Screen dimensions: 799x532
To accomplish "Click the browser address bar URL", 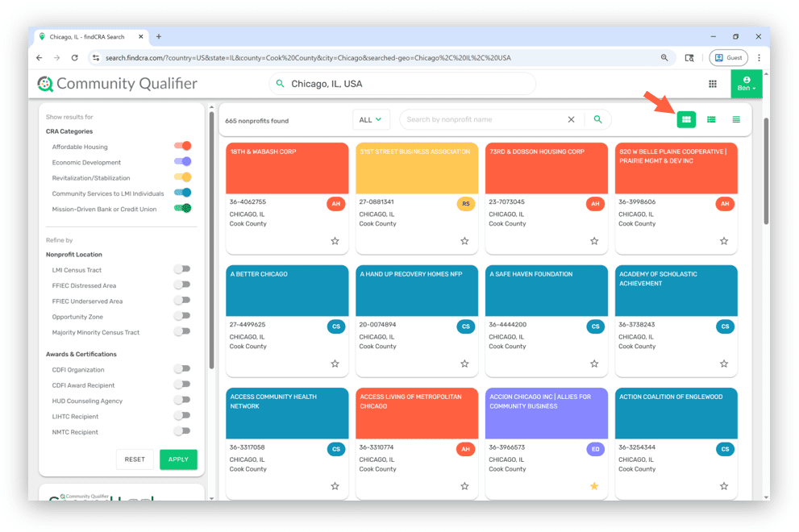I will [308, 57].
